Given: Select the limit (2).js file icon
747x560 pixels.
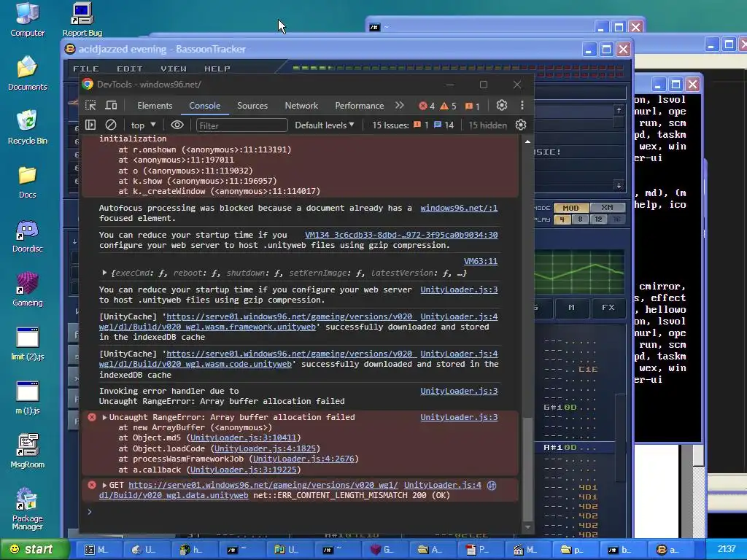Looking at the screenshot, I should point(27,343).
